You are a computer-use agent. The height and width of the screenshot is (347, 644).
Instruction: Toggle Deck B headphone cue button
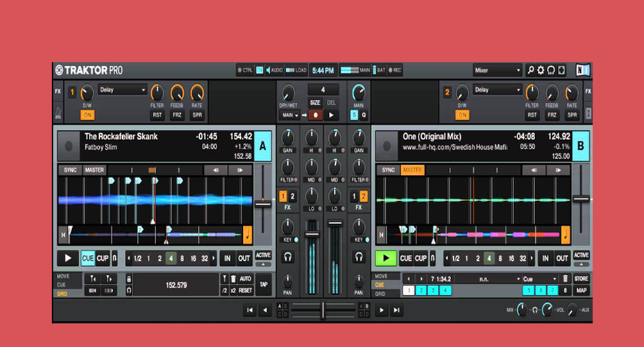coord(359,257)
